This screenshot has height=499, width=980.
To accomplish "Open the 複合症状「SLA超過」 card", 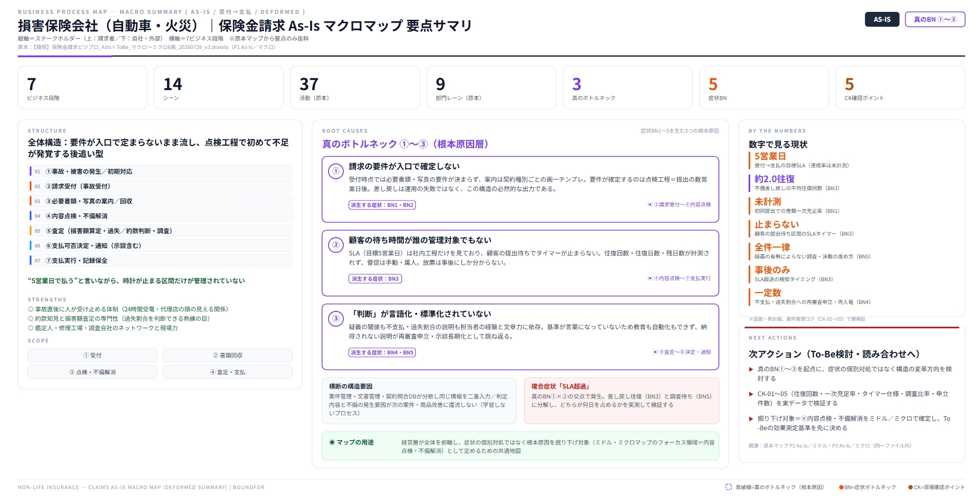I will [x=621, y=401].
